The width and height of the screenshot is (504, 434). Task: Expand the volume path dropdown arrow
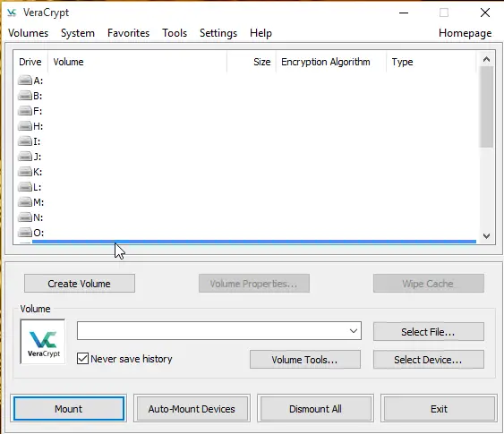coord(354,331)
